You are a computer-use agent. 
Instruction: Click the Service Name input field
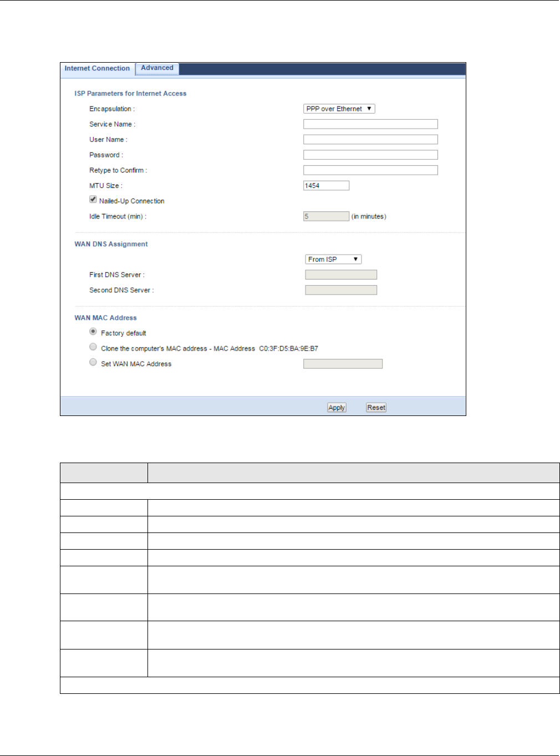370,124
